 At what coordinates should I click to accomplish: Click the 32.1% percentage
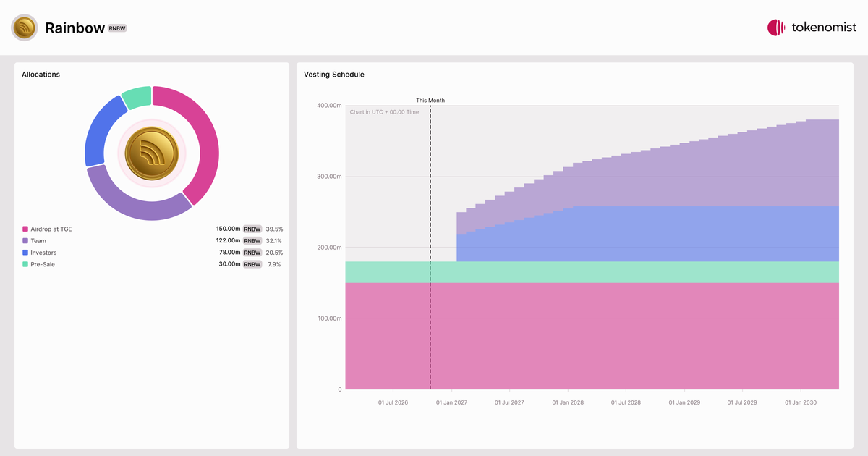tap(274, 241)
